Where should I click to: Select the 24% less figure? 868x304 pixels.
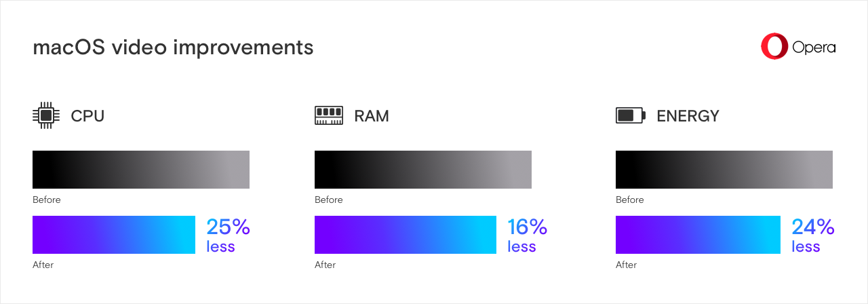point(812,235)
